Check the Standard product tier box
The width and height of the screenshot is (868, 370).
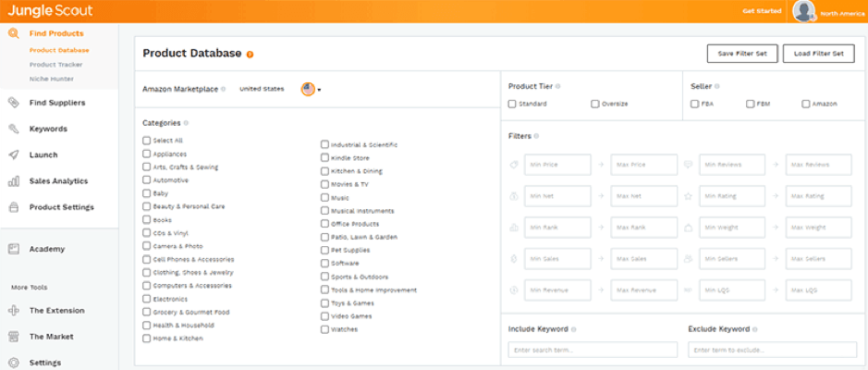[512, 104]
